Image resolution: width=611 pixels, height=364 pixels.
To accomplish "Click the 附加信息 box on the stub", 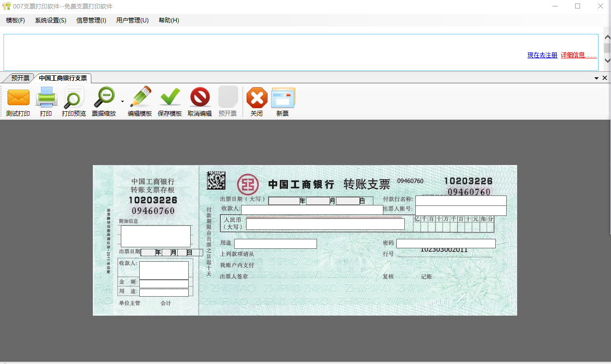I will tap(156, 236).
